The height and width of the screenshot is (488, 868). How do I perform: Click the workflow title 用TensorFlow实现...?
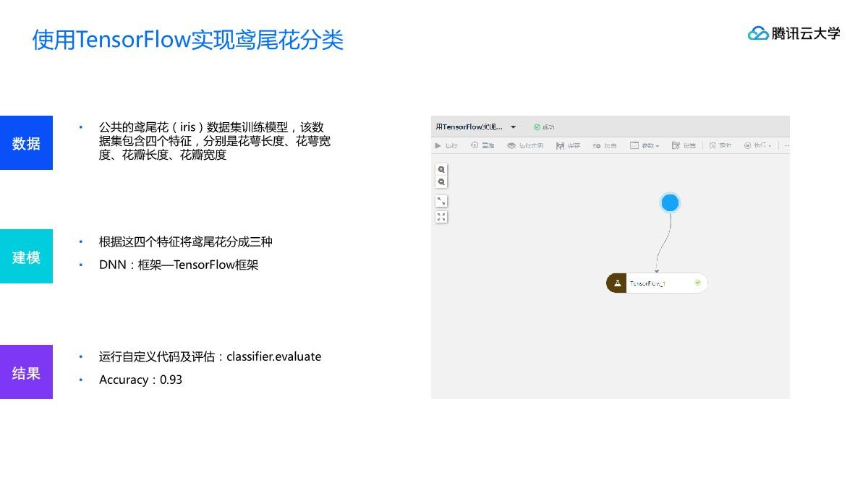point(469,127)
